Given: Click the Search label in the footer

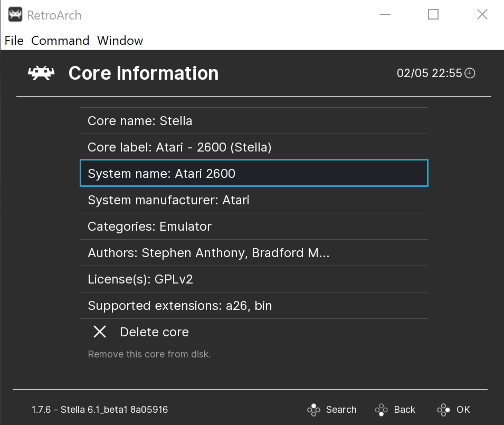Looking at the screenshot, I should pos(341,410).
